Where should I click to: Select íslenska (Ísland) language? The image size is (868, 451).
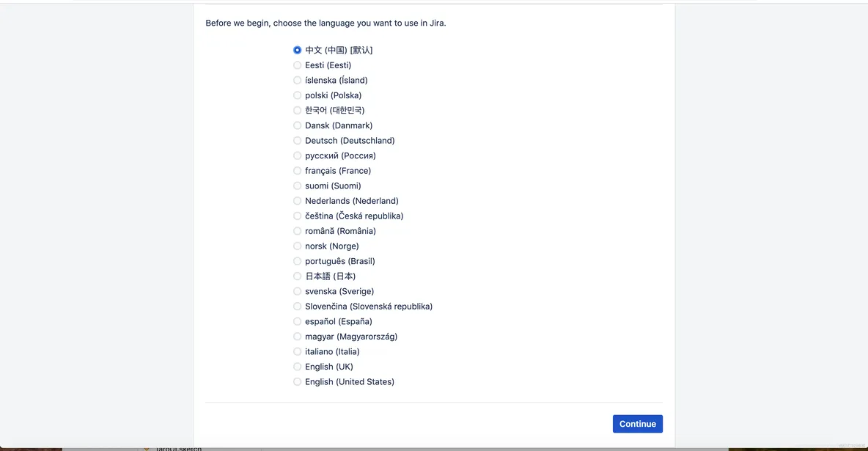coord(297,80)
